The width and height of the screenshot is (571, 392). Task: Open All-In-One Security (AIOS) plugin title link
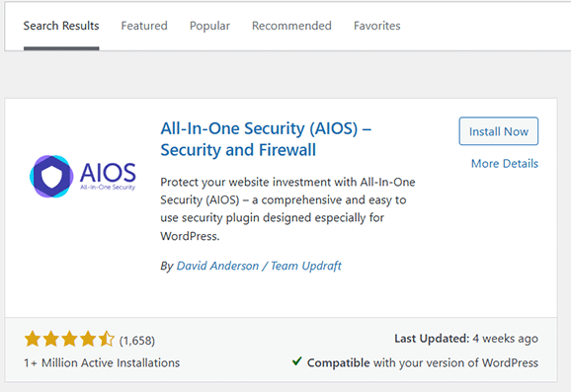[x=266, y=139]
